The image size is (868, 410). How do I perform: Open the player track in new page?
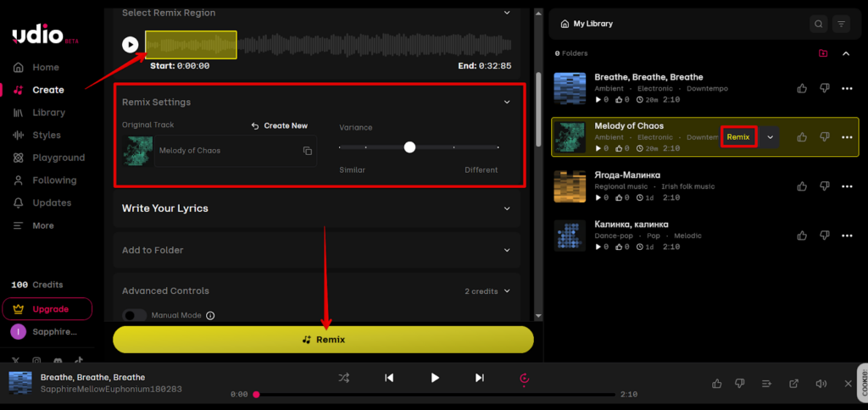coord(793,384)
